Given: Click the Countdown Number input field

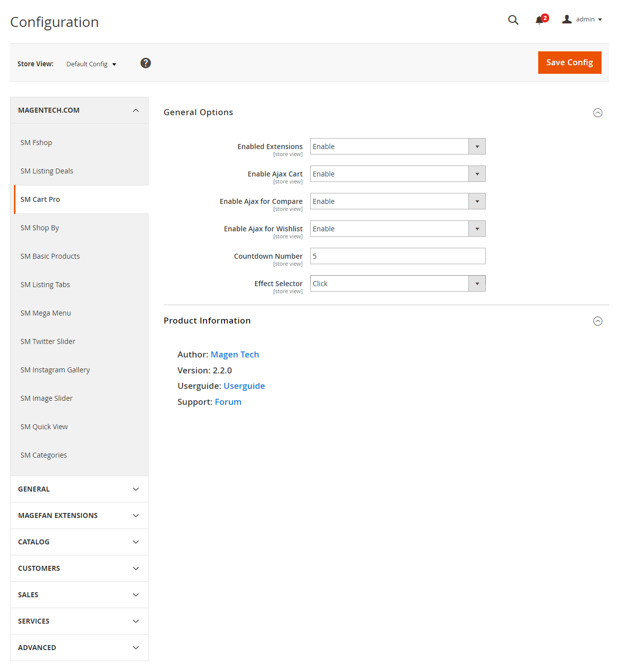Looking at the screenshot, I should [398, 256].
